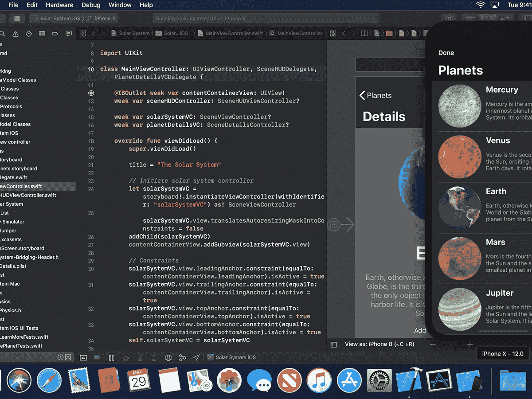Toggle the document outline in storyboard

click(335, 344)
